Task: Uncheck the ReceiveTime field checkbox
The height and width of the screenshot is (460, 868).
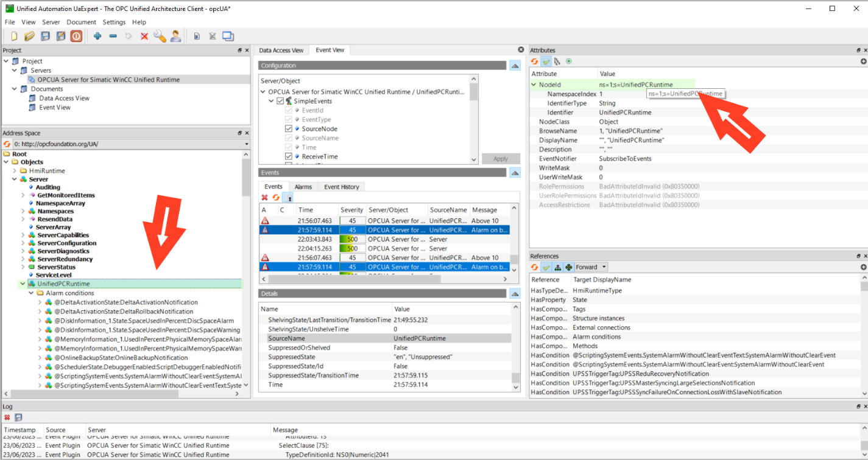Action: coord(289,156)
